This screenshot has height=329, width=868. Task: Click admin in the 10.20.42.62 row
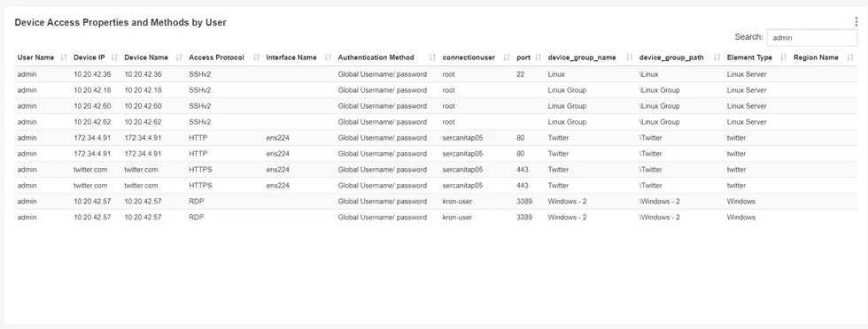tap(27, 122)
